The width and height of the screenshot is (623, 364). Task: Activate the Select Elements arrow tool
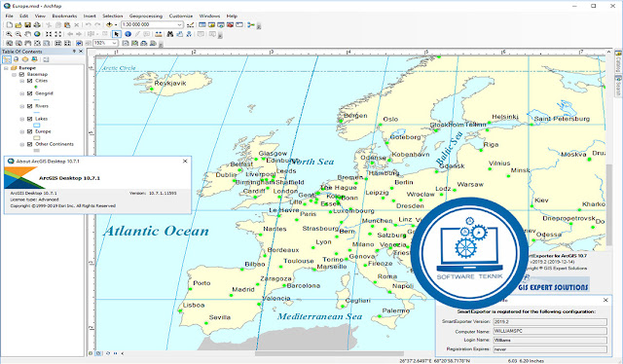tap(117, 34)
